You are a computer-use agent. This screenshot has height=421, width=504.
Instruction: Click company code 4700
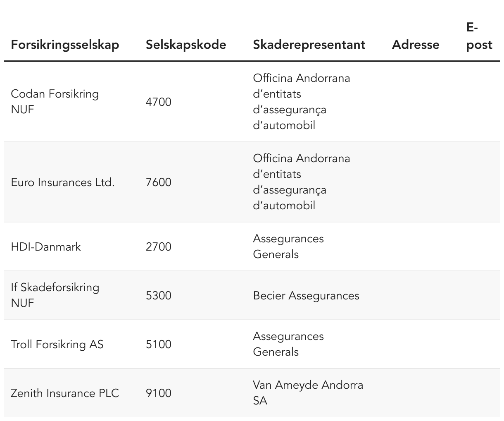[158, 102]
